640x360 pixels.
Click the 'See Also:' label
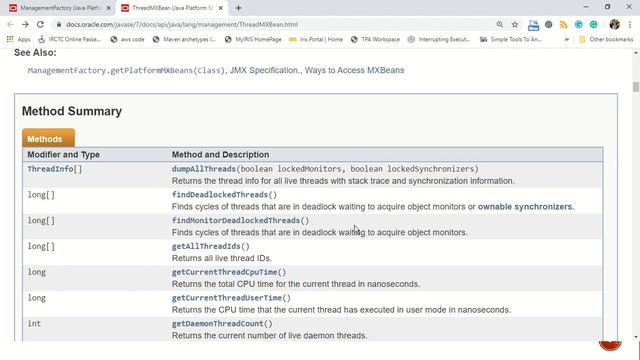(35, 53)
